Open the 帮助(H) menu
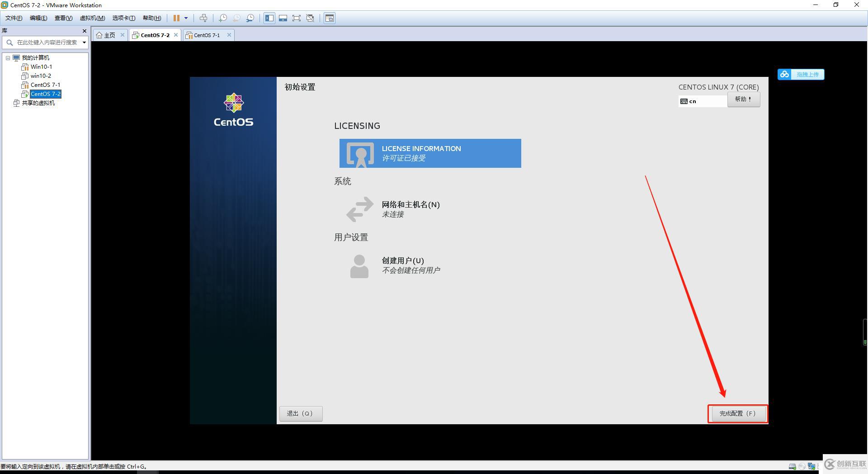868x474 pixels. coord(152,18)
